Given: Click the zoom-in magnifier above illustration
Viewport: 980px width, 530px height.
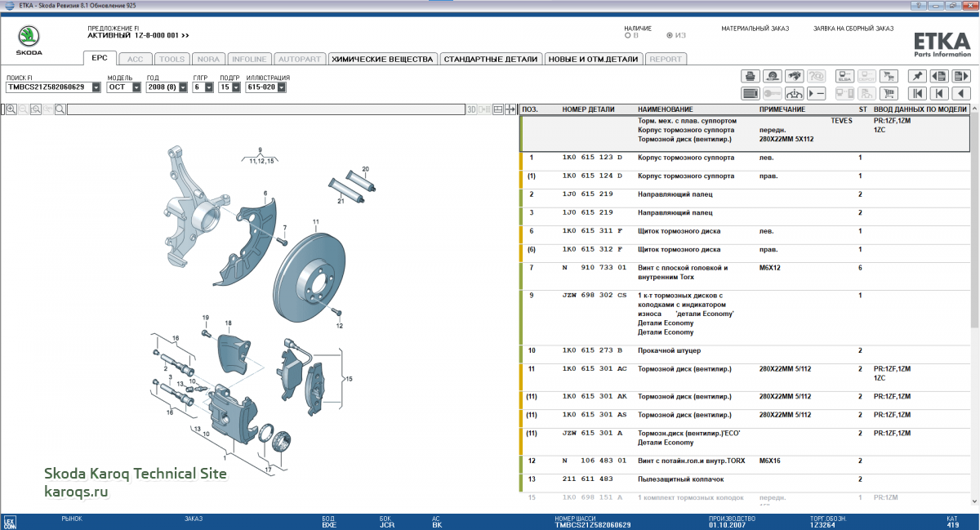Looking at the screenshot, I should (11, 109).
